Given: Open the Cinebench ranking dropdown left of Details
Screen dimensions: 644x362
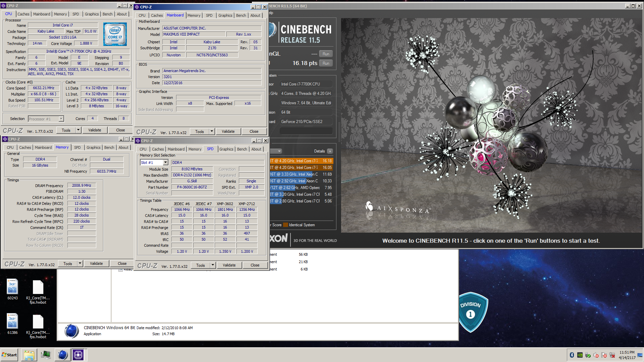Looking at the screenshot, I should pyautogui.click(x=276, y=151).
